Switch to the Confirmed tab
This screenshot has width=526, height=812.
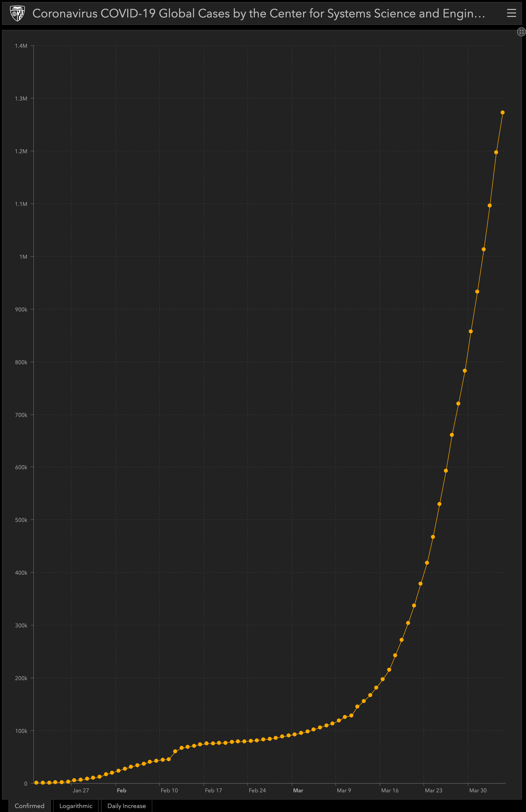(x=29, y=806)
